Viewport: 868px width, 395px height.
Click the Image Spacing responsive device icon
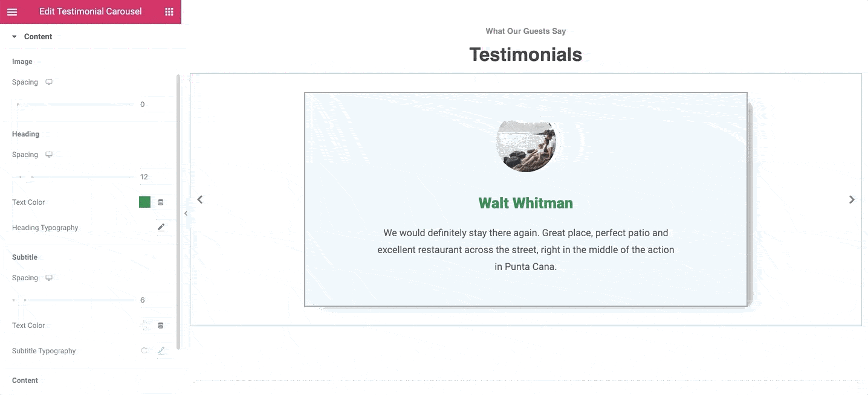pos(49,82)
